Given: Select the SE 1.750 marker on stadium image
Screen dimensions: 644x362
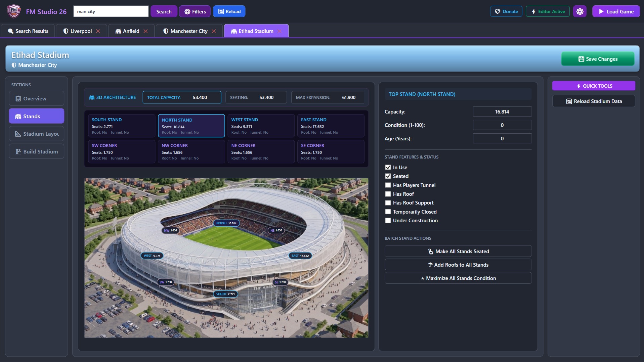Looking at the screenshot, I should 280,282.
